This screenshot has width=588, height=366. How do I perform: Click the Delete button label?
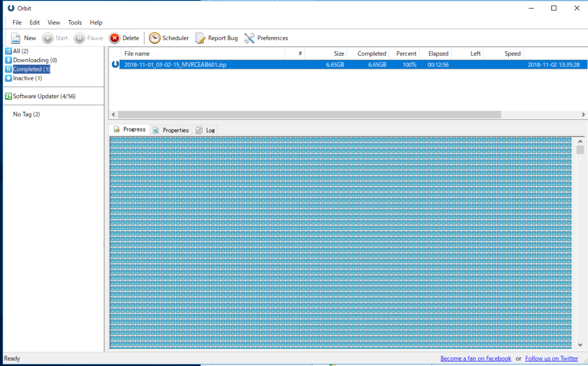pos(130,38)
